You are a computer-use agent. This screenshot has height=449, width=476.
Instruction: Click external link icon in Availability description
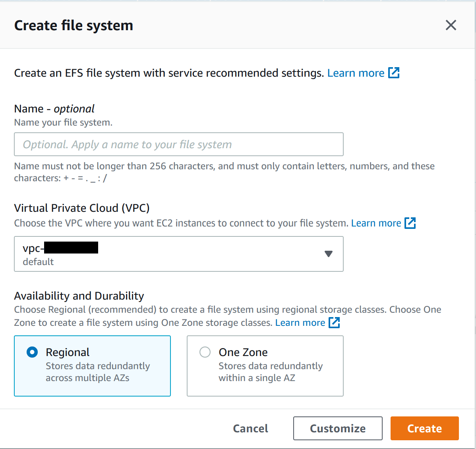[334, 322]
